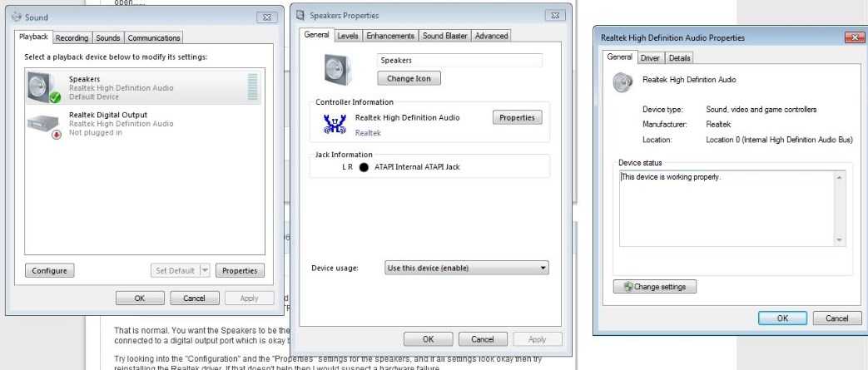Click the Change settings button
This screenshot has height=370, width=868.
[655, 287]
